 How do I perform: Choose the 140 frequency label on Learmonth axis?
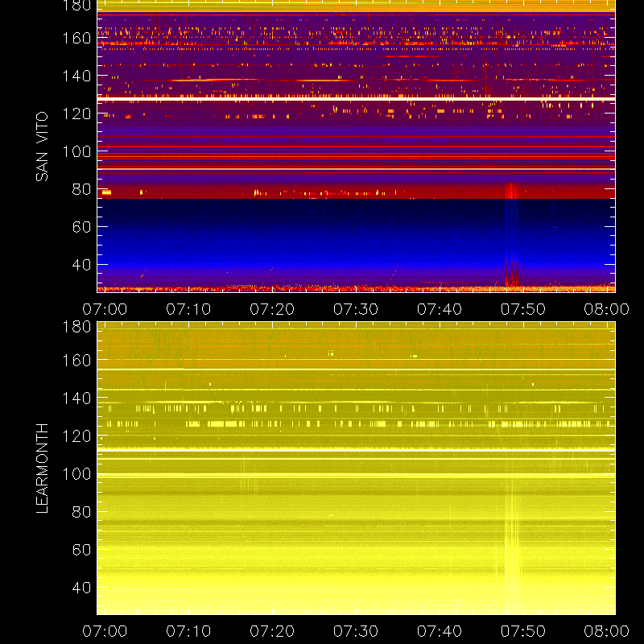[x=76, y=398]
